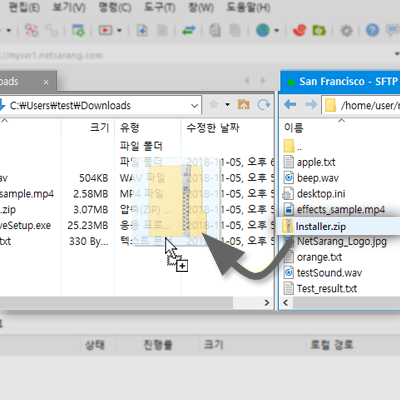Expand the favorites star dropdown arrow
This screenshot has width=400, height=400.
tap(227, 105)
